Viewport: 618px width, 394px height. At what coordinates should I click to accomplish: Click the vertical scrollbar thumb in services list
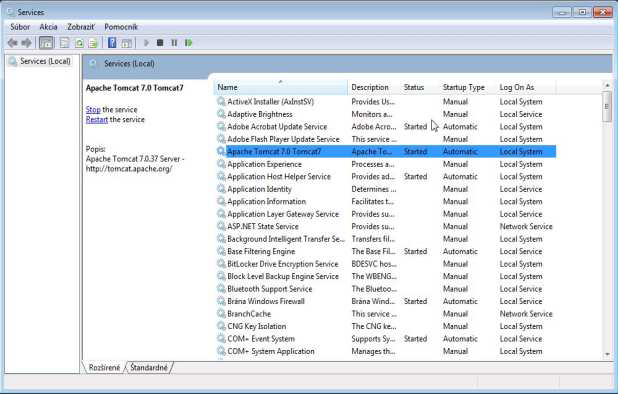coord(607,106)
